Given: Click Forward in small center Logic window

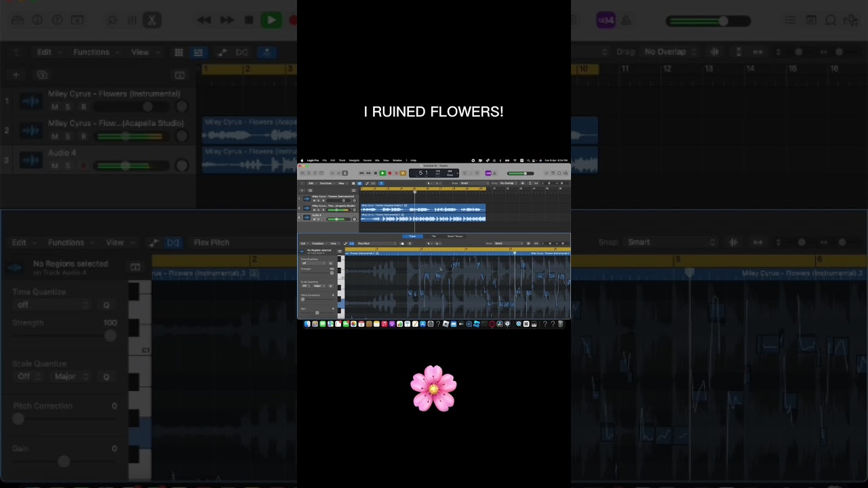Looking at the screenshot, I should click(x=369, y=173).
